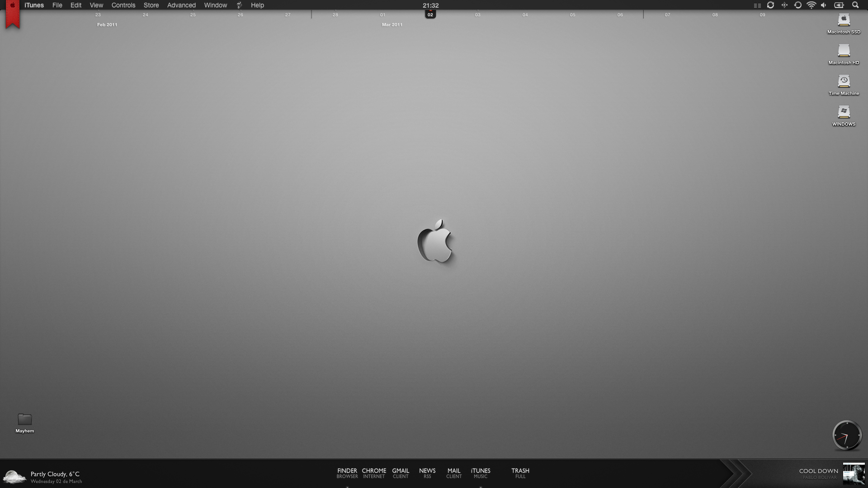
Task: Open the volume control in menu bar
Action: pos(824,5)
